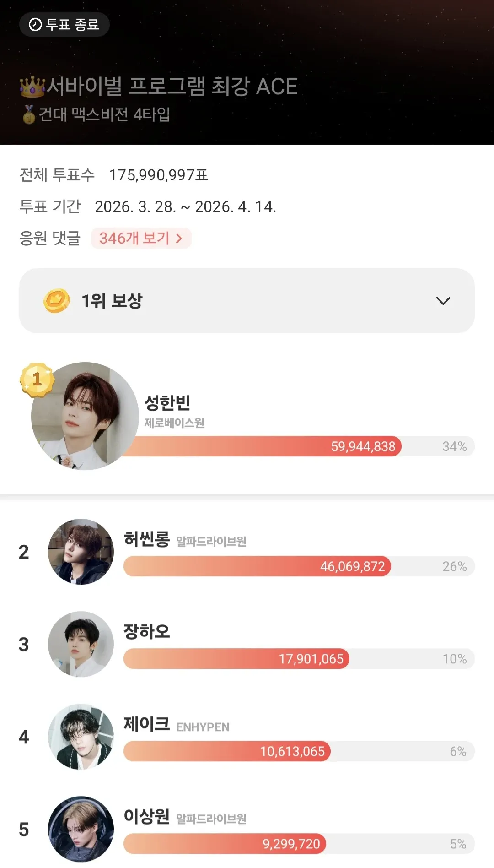Tap the name 성한빈 in first place
This screenshot has height=868, width=494.
coord(167,402)
